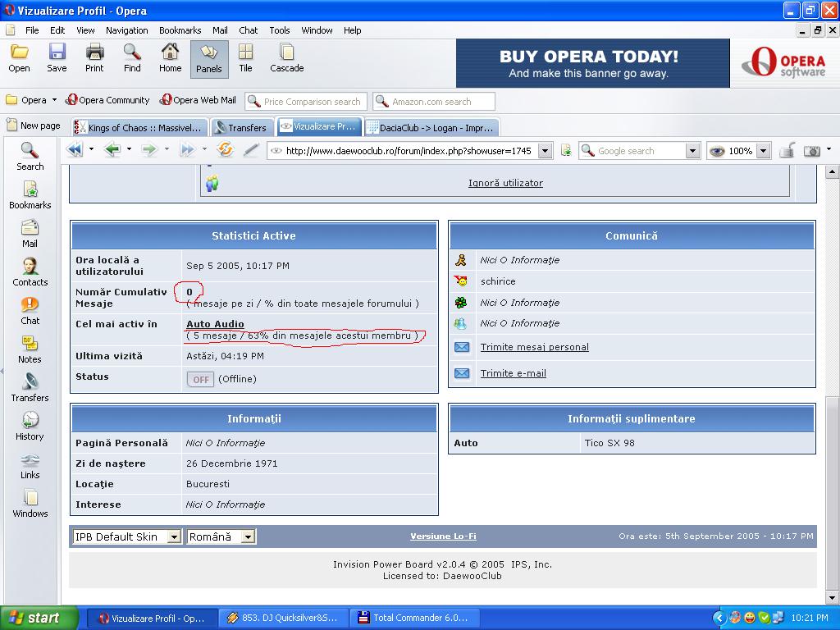Go to Home page icon
The width and height of the screenshot is (840, 630).
click(171, 58)
